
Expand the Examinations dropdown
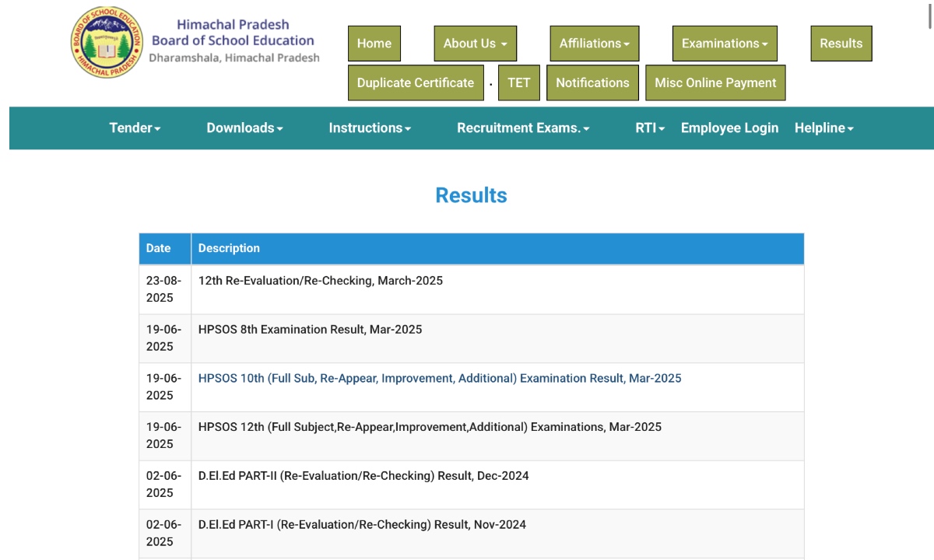(x=725, y=44)
